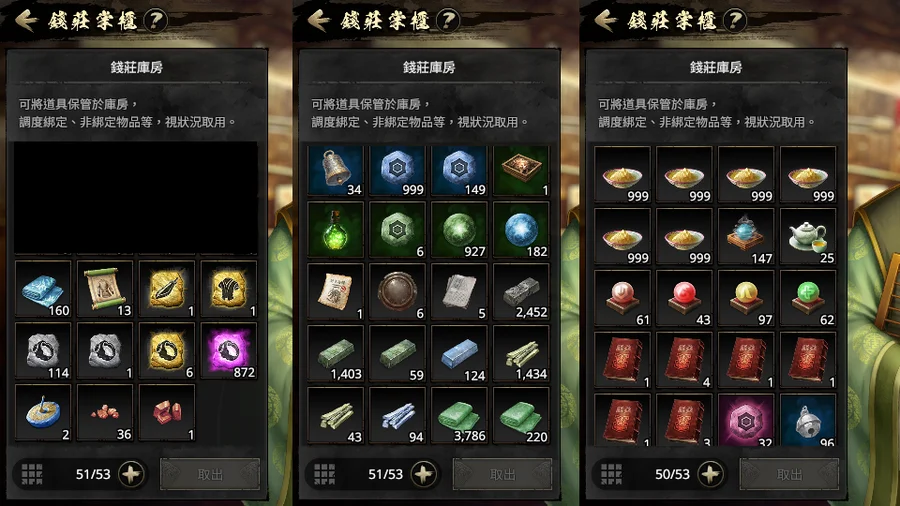Open help question mark in right panel

pyautogui.click(x=735, y=21)
